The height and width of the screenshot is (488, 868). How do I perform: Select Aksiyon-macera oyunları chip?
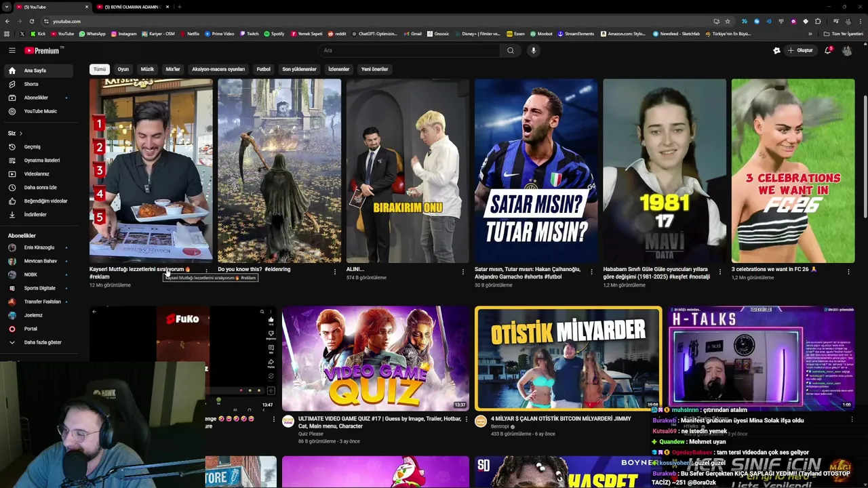(x=218, y=69)
